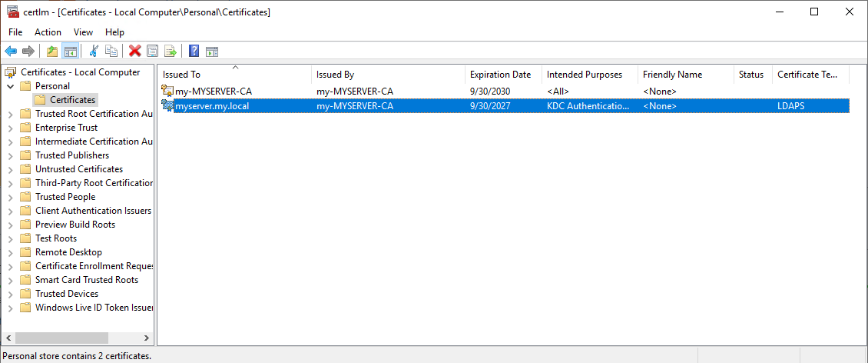Open the View menu
The image size is (868, 363).
point(83,32)
